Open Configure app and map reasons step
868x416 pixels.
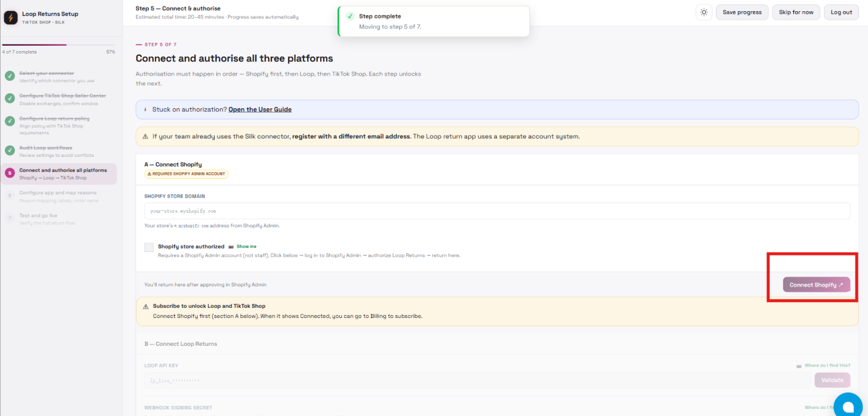59,196
